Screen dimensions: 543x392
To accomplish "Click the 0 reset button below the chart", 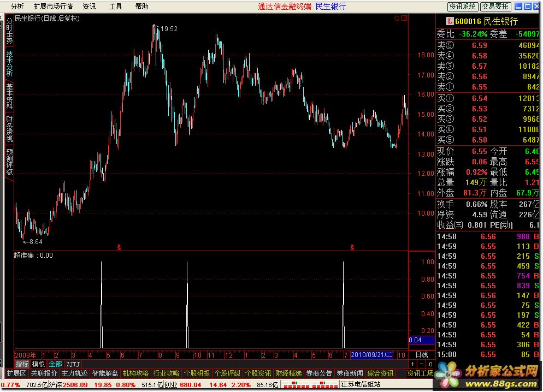I will (430, 364).
